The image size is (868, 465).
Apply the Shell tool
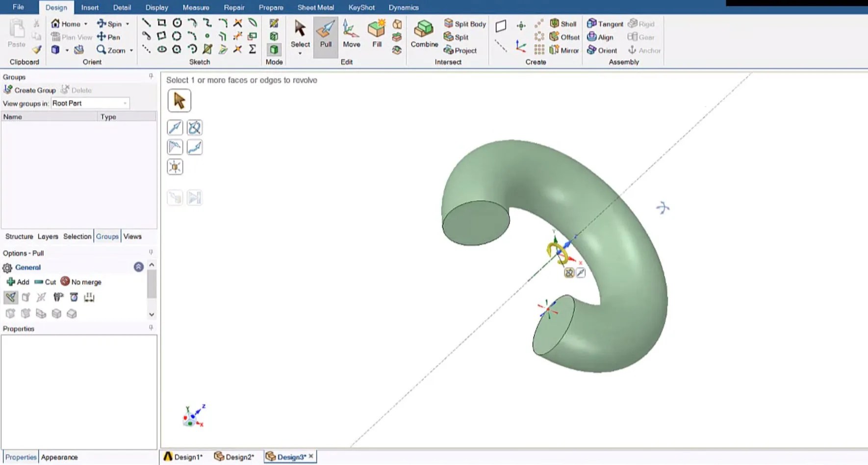pos(563,24)
